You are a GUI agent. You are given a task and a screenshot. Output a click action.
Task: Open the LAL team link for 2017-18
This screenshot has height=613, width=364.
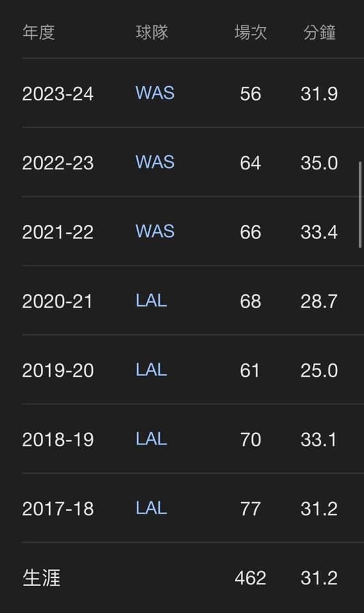151,508
